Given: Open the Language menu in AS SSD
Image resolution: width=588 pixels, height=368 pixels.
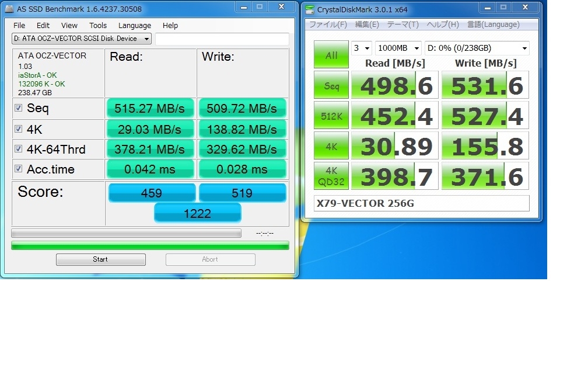Looking at the screenshot, I should [x=135, y=26].
